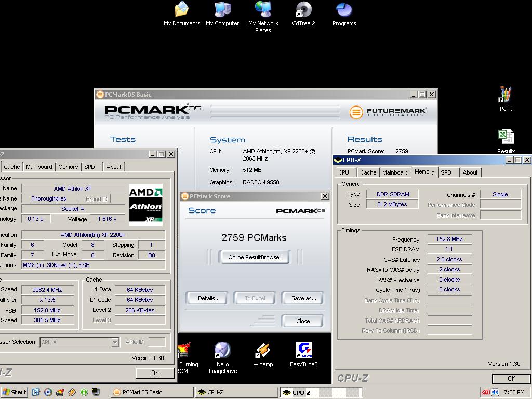Click the Frequency 152.8 MHz memory field
Image resolution: width=532 pixels, height=399 pixels.
coord(449,239)
